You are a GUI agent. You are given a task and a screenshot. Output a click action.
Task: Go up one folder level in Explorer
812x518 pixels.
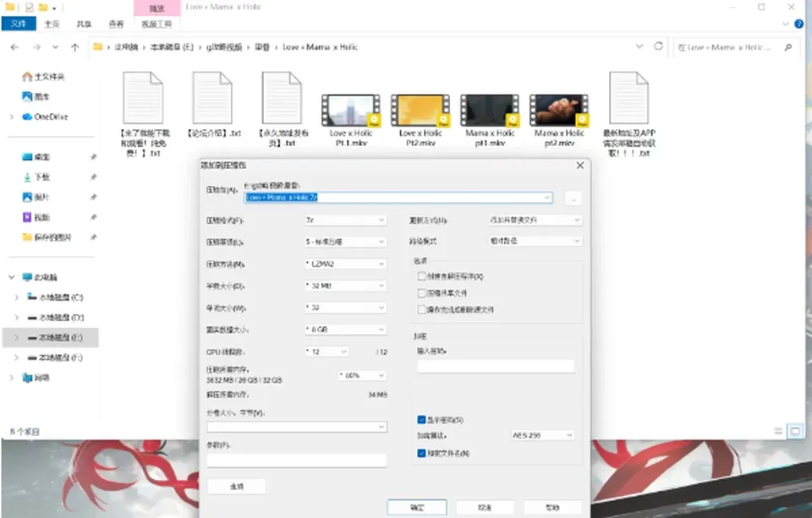click(75, 47)
